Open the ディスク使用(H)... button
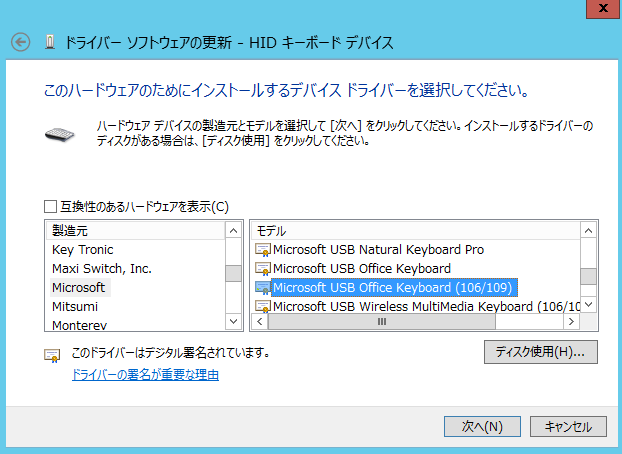The height and width of the screenshot is (454, 622). point(541,352)
